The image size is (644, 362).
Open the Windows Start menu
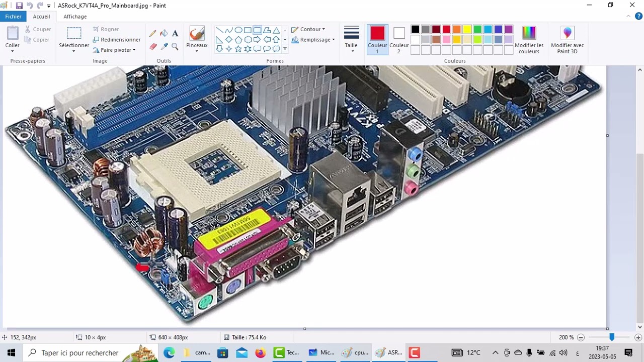click(11, 352)
